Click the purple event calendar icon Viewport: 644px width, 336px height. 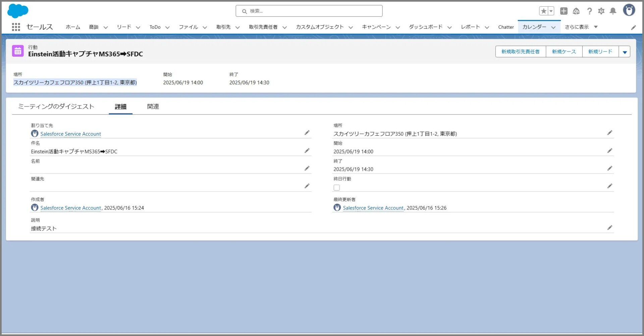(18, 51)
